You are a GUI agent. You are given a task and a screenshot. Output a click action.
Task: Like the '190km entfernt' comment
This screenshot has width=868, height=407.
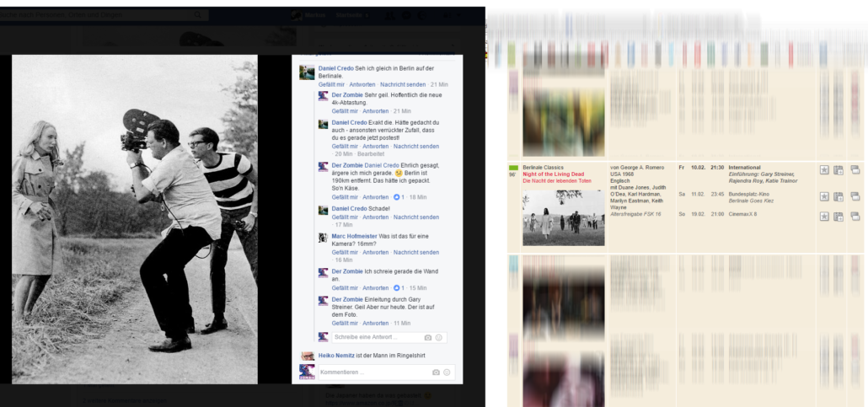pos(345,197)
